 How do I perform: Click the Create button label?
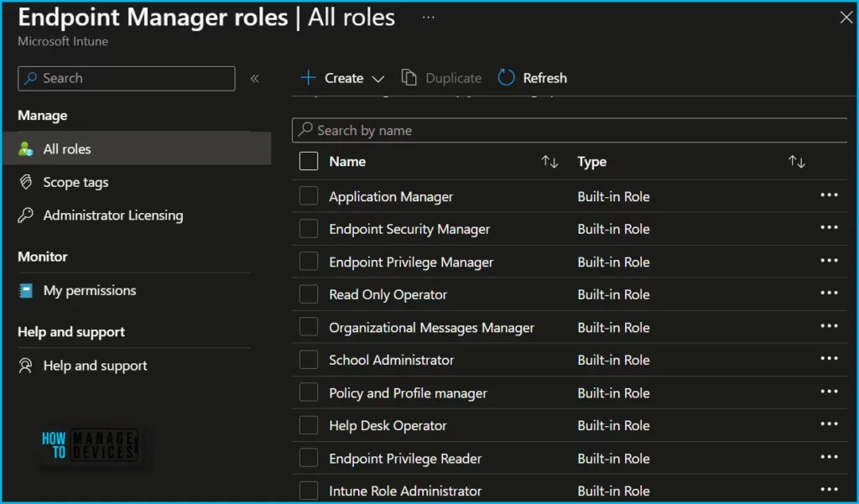(344, 78)
